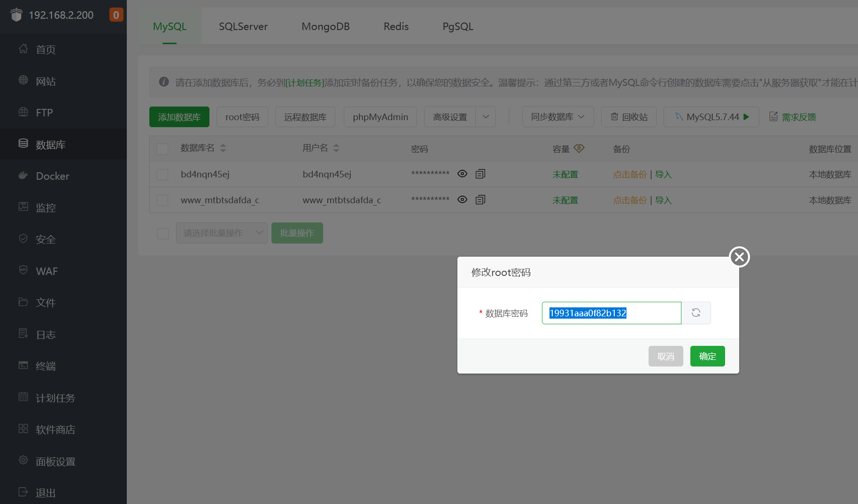Open phpMyAdmin
This screenshot has height=504, width=858.
380,117
